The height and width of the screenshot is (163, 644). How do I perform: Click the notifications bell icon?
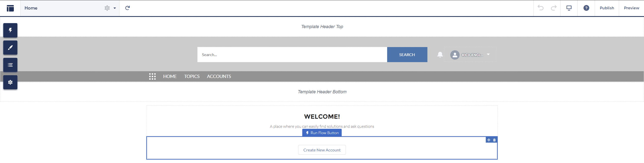click(x=440, y=55)
